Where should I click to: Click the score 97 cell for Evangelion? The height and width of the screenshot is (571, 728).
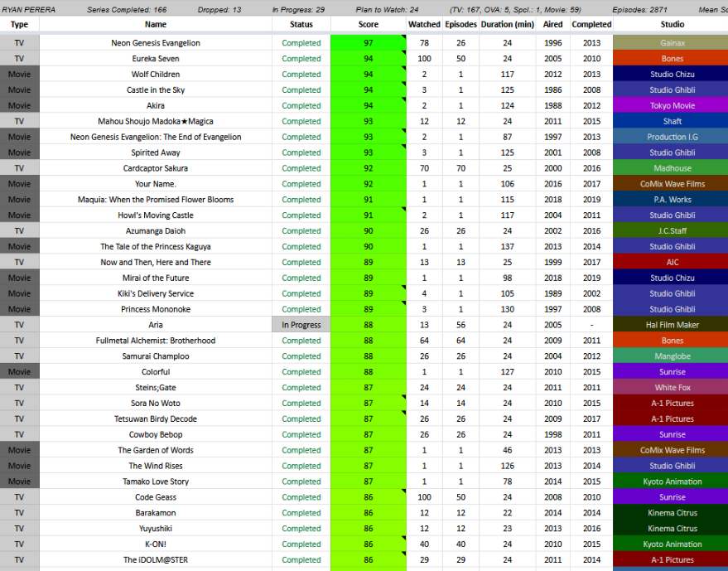(x=369, y=43)
